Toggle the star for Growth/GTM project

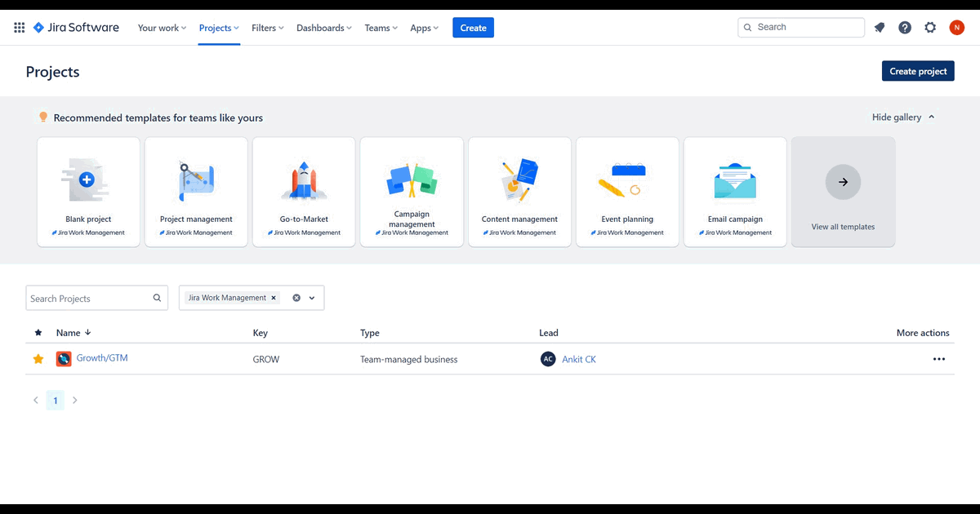[38, 359]
